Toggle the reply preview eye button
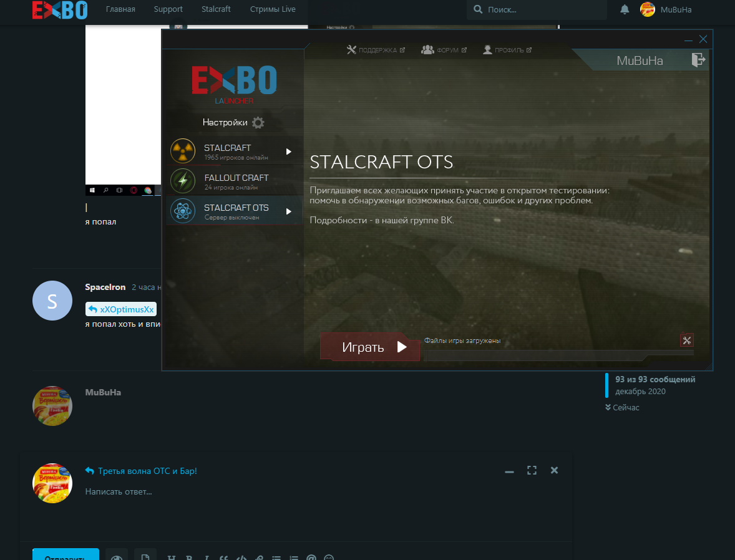Viewport: 735px width, 560px height. (x=117, y=554)
